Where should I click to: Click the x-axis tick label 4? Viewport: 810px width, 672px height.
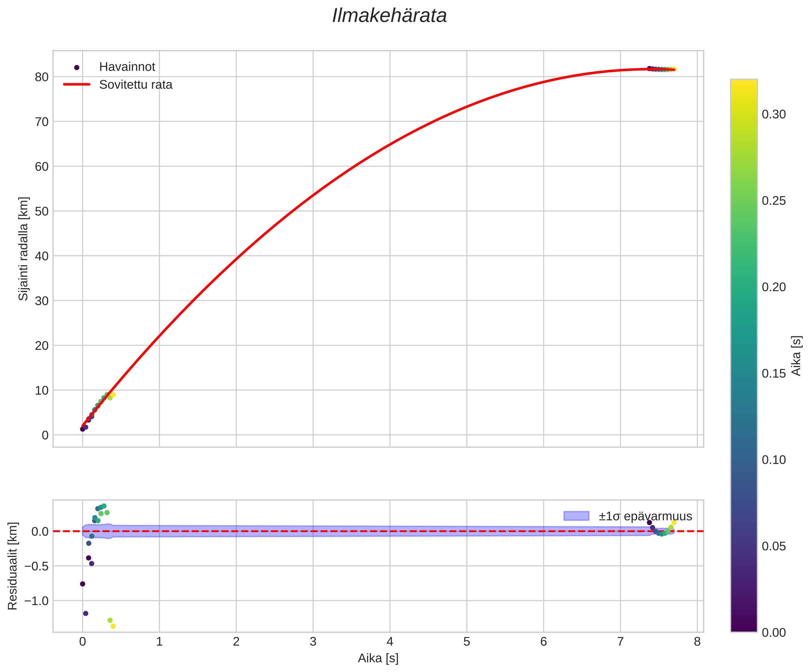[x=389, y=641]
